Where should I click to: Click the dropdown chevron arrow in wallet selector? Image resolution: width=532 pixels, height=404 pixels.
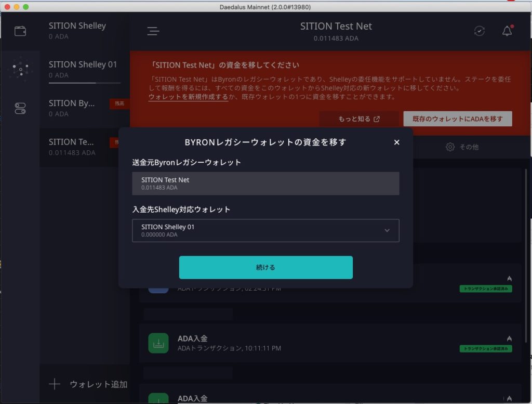tap(387, 230)
